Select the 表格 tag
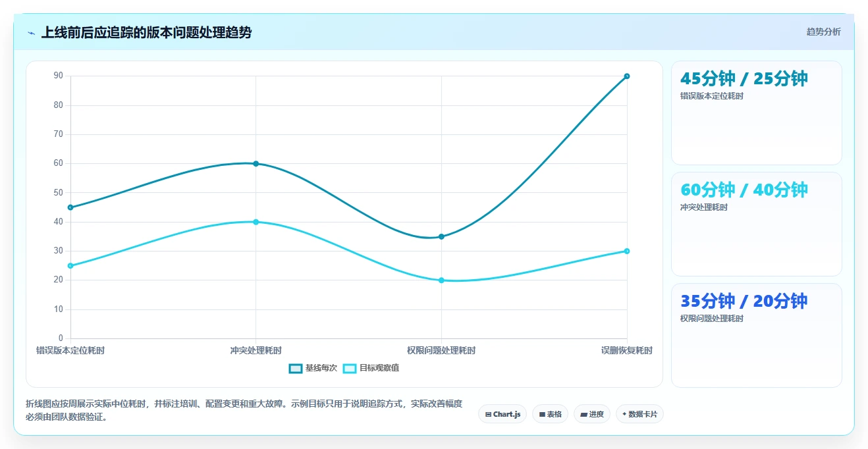This screenshot has height=449, width=868. pyautogui.click(x=550, y=414)
